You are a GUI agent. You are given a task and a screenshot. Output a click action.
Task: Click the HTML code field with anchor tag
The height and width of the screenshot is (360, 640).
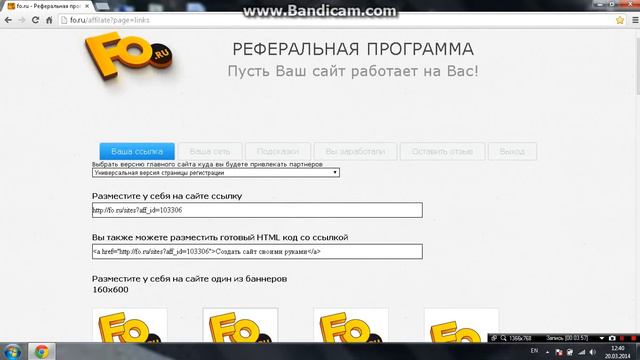257,251
